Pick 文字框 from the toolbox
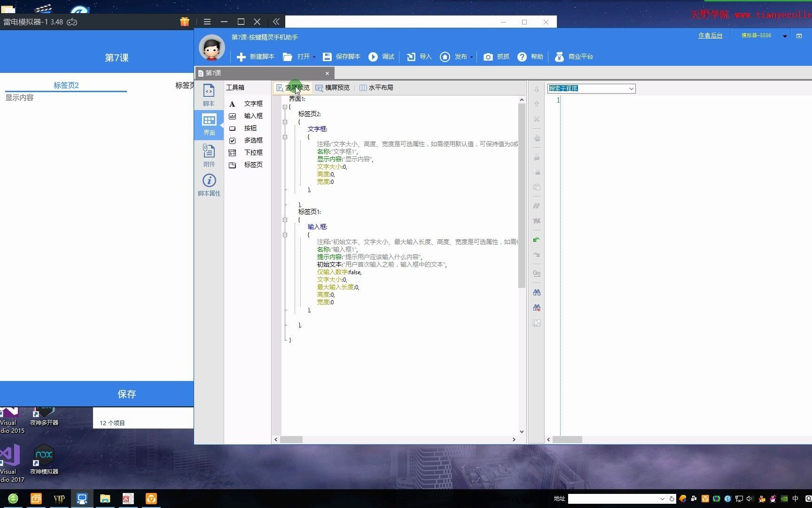812x508 pixels. (246, 103)
